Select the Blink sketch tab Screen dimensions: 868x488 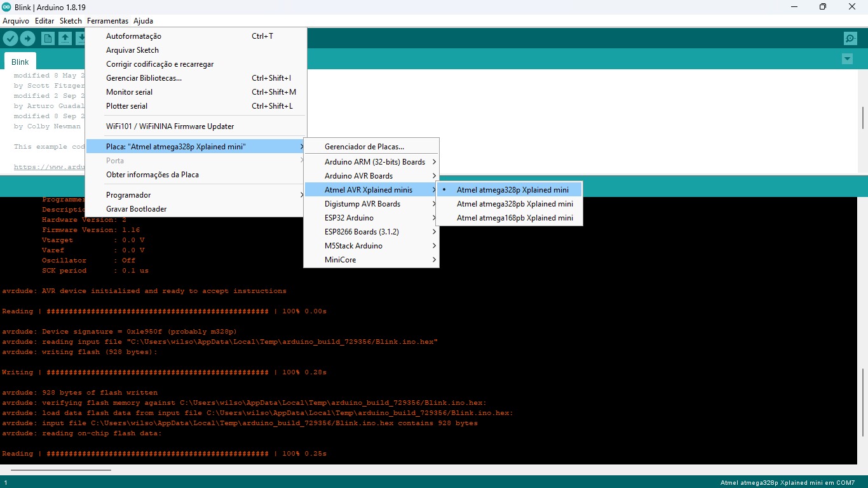(20, 62)
